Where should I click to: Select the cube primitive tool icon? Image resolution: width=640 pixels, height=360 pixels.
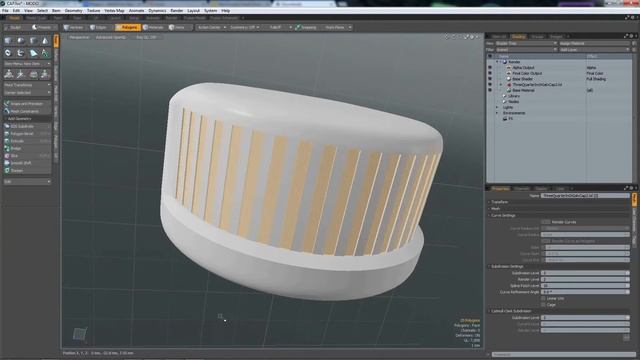pyautogui.click(x=8, y=41)
